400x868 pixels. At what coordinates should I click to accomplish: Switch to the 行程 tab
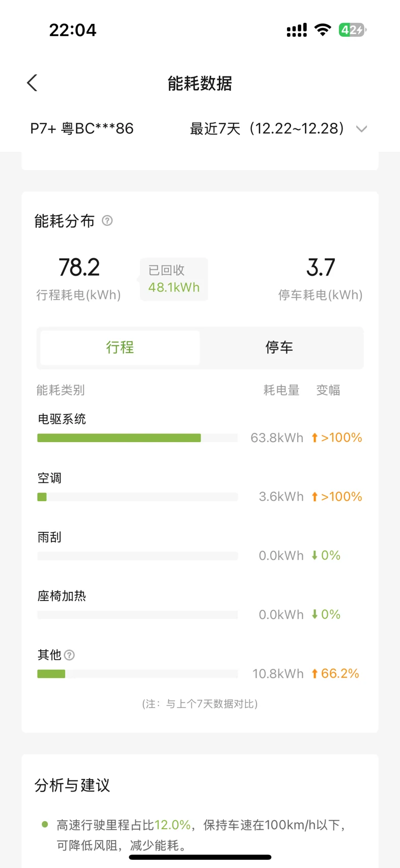pos(120,347)
